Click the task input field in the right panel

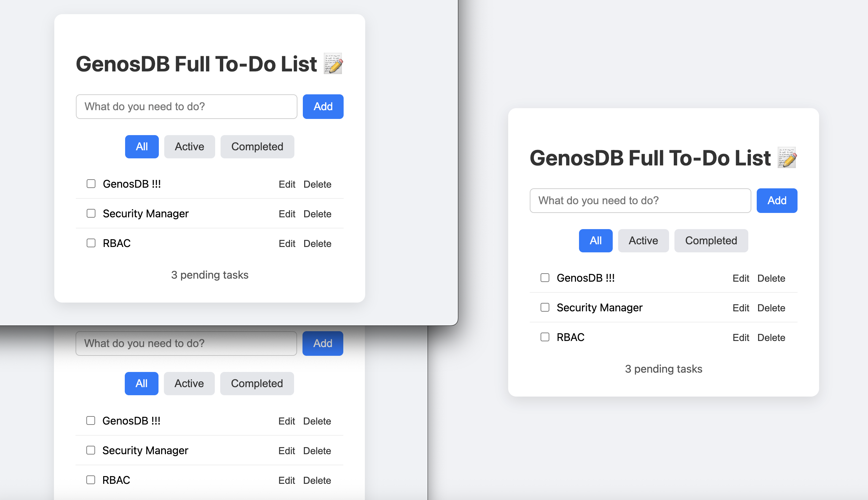pyautogui.click(x=640, y=200)
